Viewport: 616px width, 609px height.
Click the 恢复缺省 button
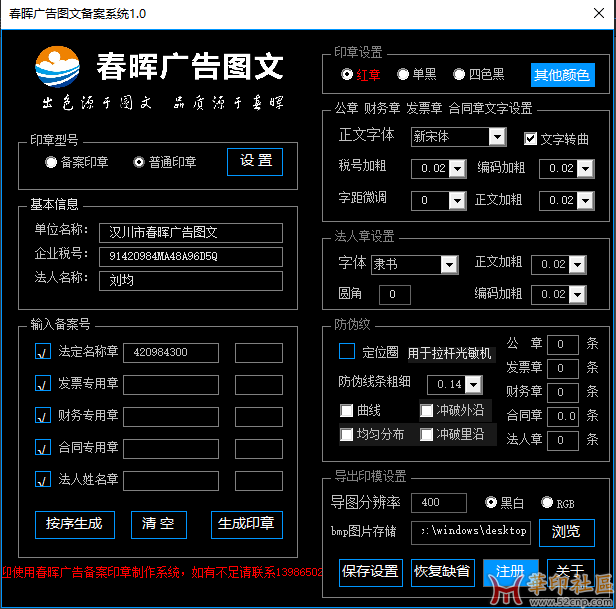click(443, 572)
